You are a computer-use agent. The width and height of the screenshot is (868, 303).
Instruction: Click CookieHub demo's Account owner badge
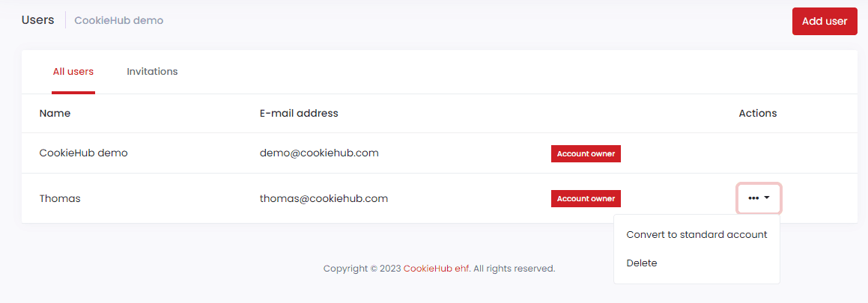(586, 153)
